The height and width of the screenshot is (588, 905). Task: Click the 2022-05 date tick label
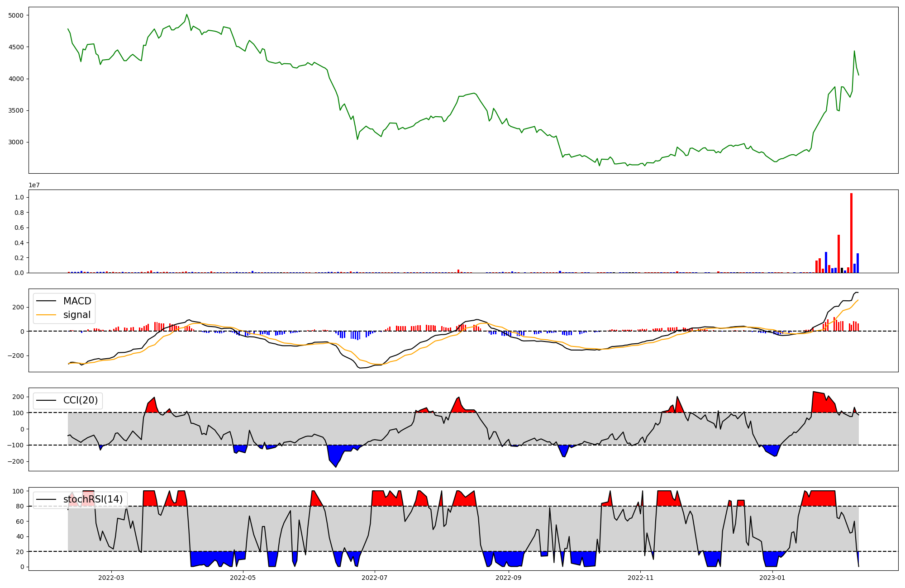243,578
